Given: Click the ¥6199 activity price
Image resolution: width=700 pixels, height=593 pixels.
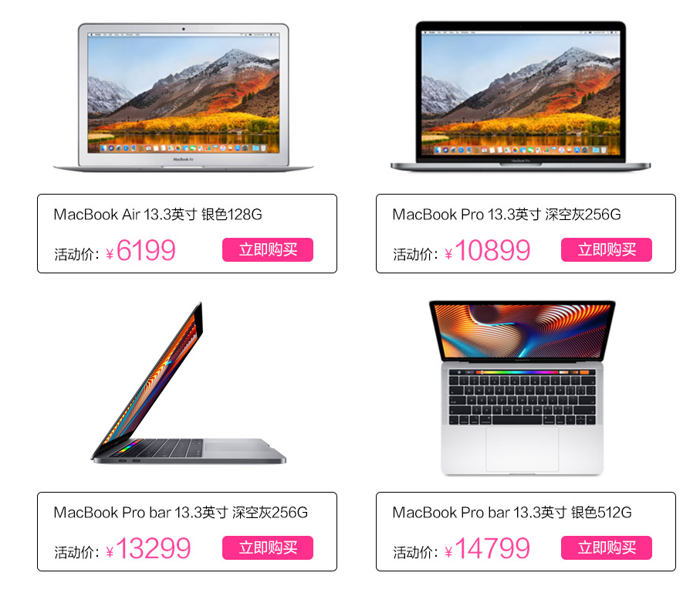Looking at the screenshot, I should 140,250.
